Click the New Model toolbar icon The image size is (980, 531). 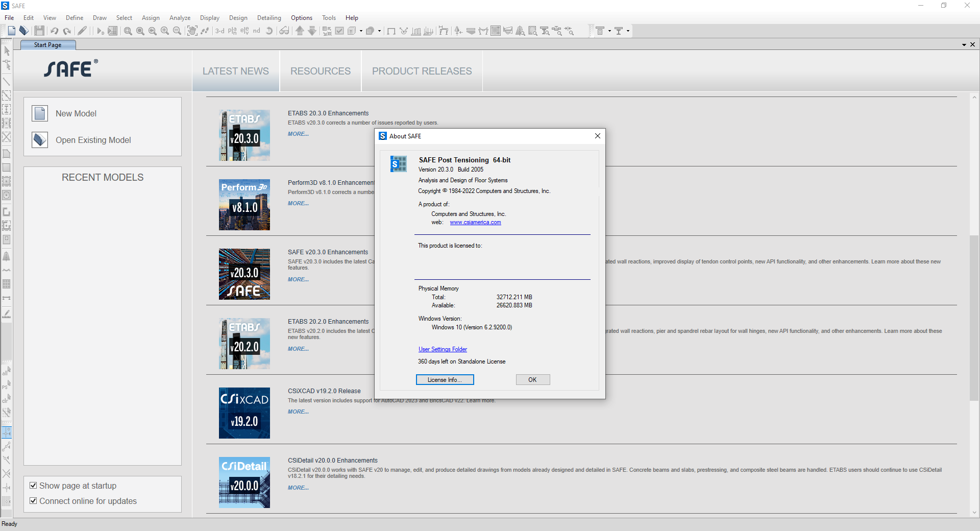(11, 31)
